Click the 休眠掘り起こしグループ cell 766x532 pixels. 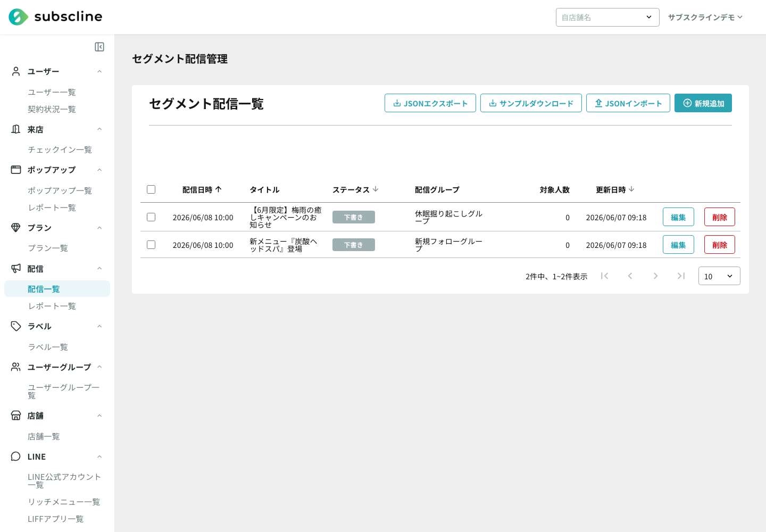(448, 217)
